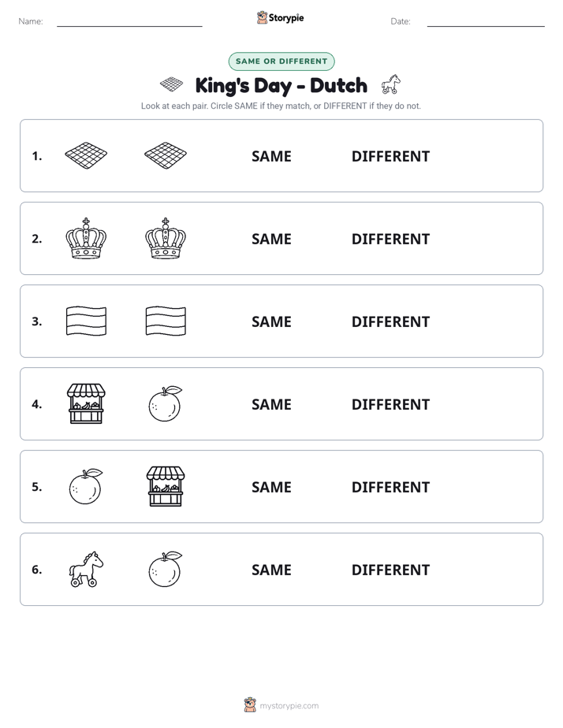Image resolution: width=563 pixels, height=728 pixels.
Task: Click the Storypie logo at top
Action: (281, 17)
